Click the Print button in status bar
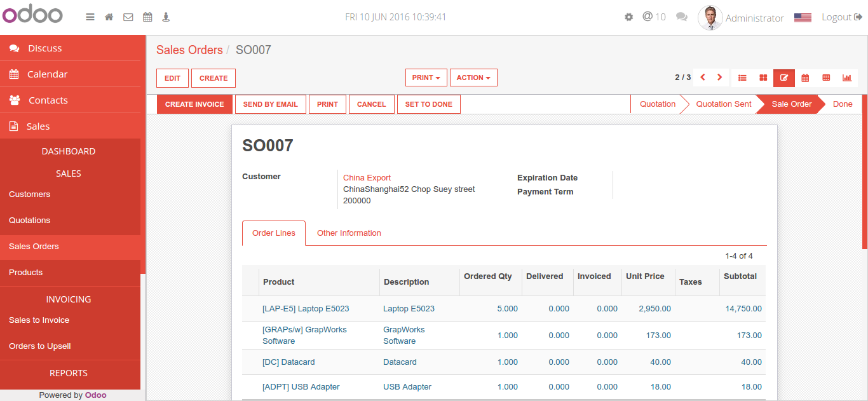 [327, 104]
